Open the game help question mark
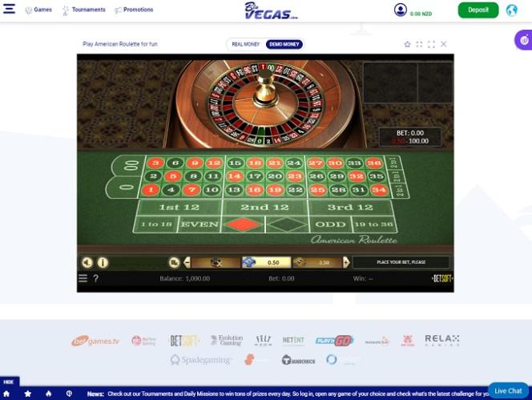The image size is (532, 400). coord(95,278)
